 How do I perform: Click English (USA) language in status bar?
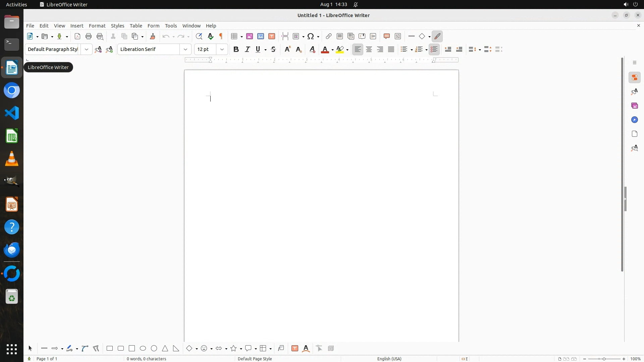(389, 359)
